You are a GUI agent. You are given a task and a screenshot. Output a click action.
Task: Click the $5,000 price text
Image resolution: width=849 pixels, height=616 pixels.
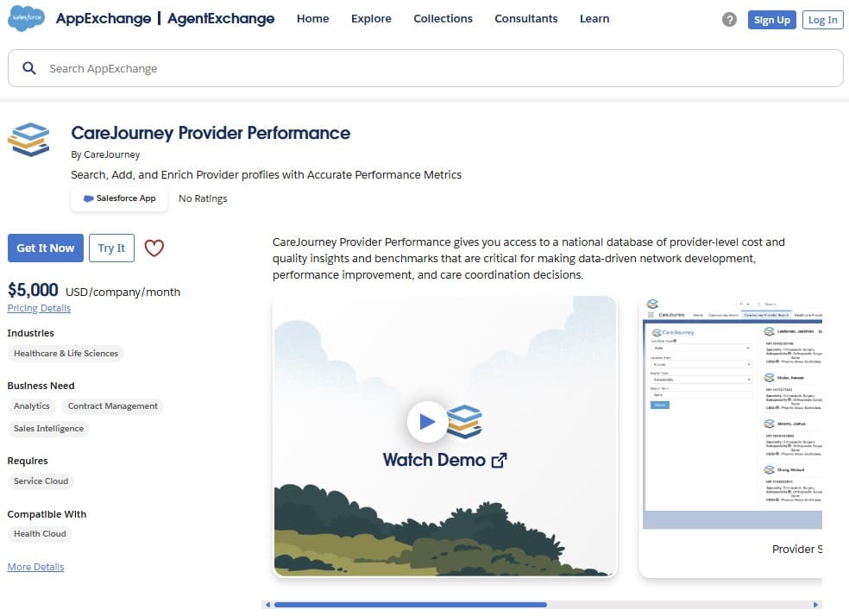33,290
